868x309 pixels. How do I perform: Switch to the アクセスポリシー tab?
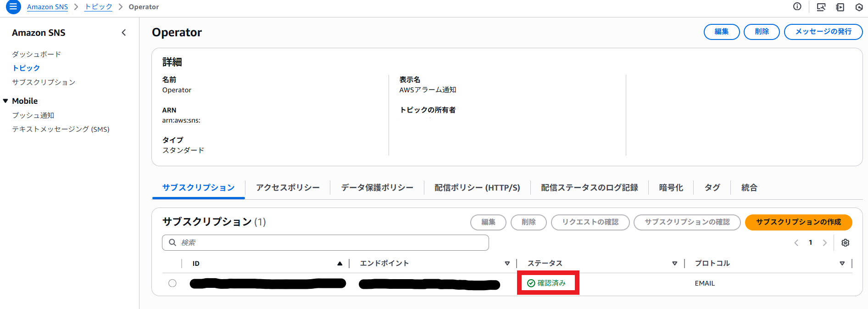(x=288, y=188)
